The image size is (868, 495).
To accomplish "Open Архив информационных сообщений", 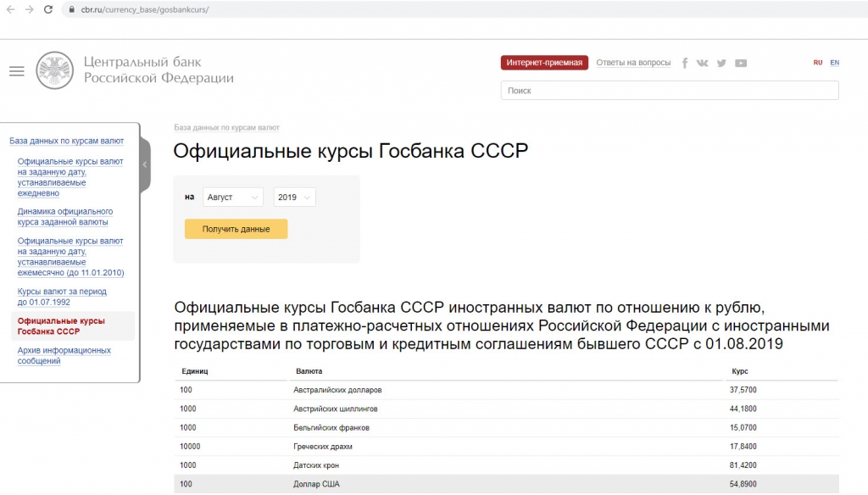I will pos(64,355).
